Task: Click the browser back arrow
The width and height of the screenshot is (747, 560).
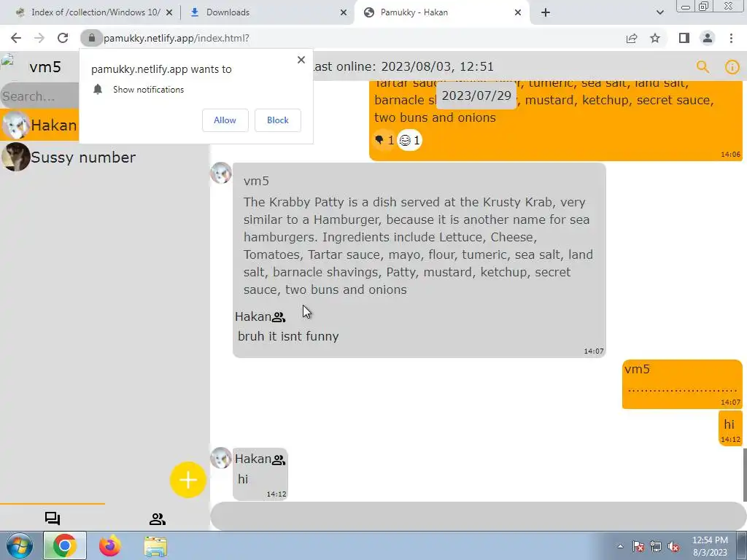Action: click(16, 38)
